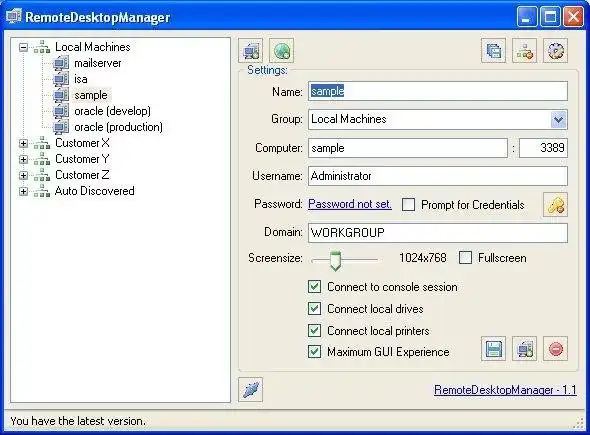Image resolution: width=590 pixels, height=435 pixels.
Task: Click the oracle (production) computer icon
Action: click(x=61, y=128)
